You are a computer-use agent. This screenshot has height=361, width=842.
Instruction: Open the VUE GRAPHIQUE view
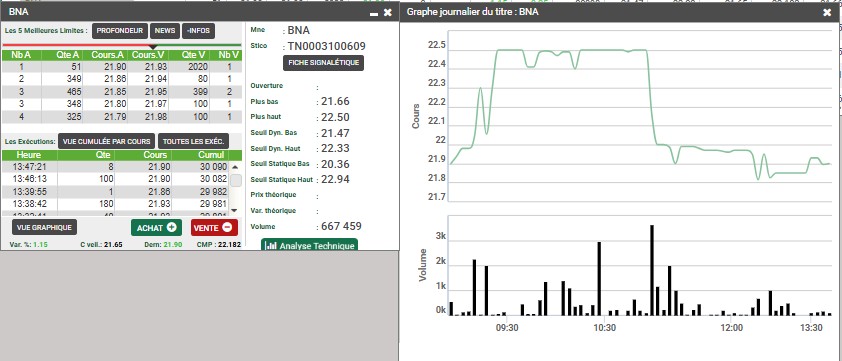pos(44,227)
